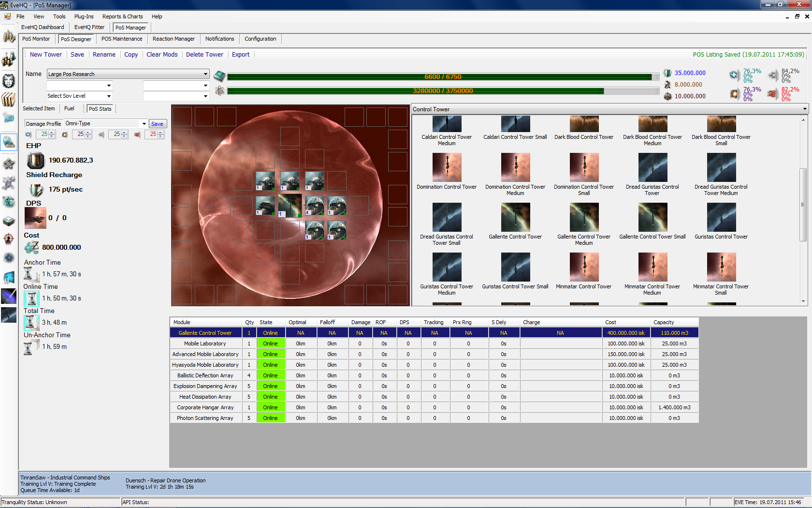Click the tower list vertical scrollbar thumb
Image resolution: width=812 pixels, height=508 pixels.
pos(803,205)
